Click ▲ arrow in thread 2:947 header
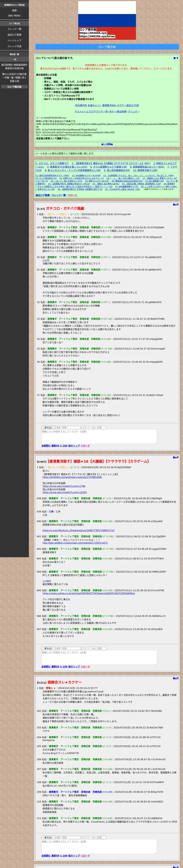The image size is (183, 868). point(176,457)
